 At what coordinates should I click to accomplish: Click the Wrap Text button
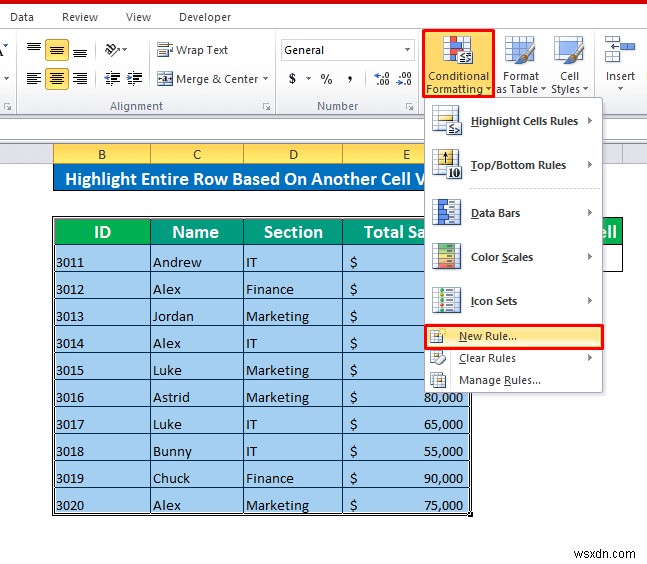pos(192,50)
